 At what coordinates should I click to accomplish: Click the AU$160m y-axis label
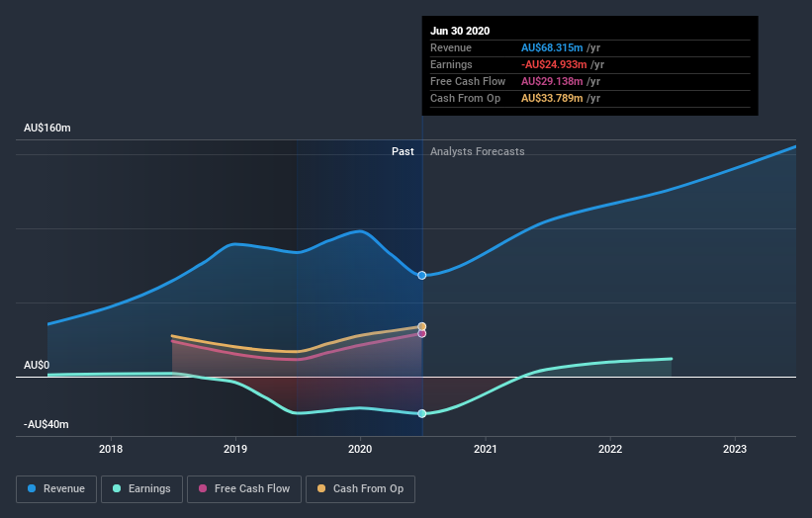coord(47,128)
